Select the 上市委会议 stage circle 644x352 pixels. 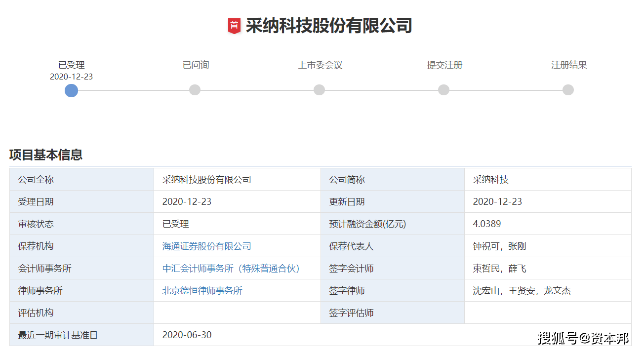pyautogui.click(x=320, y=90)
